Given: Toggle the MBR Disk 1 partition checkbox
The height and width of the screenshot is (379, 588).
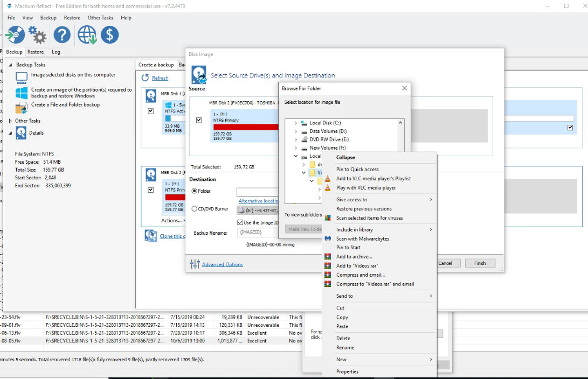Looking at the screenshot, I should pos(151,111).
